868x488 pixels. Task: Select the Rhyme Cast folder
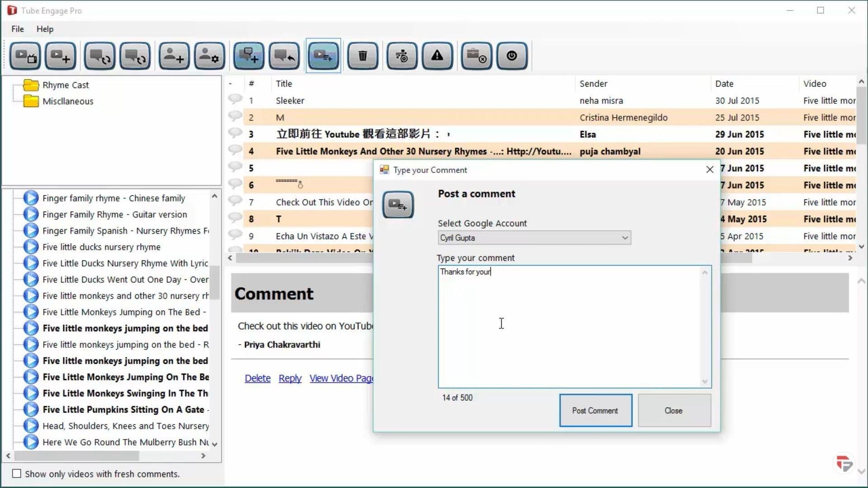pos(65,85)
